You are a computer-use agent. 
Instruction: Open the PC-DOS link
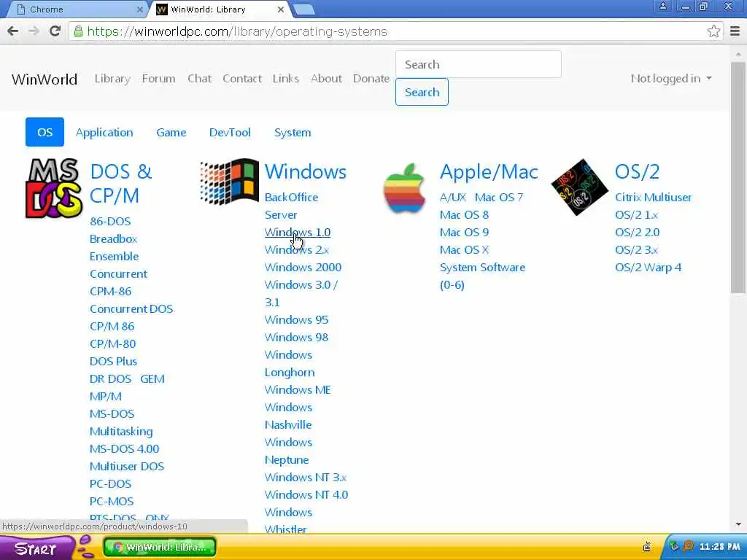click(111, 484)
